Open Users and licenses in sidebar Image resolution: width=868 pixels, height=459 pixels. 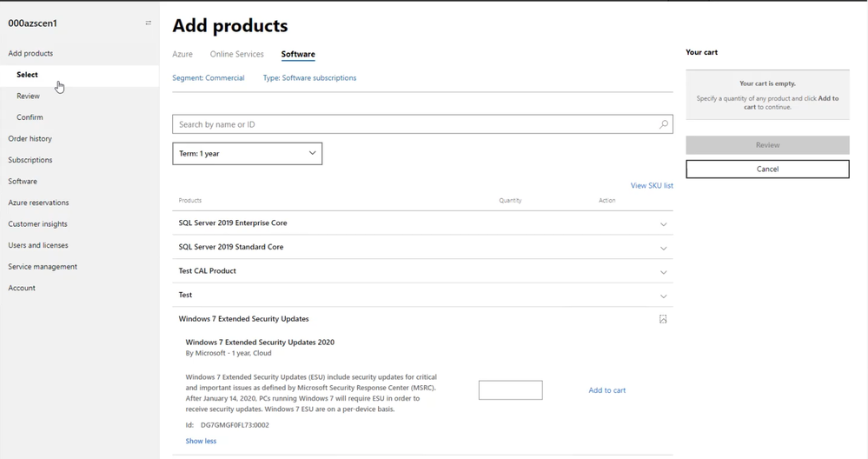pos(37,245)
